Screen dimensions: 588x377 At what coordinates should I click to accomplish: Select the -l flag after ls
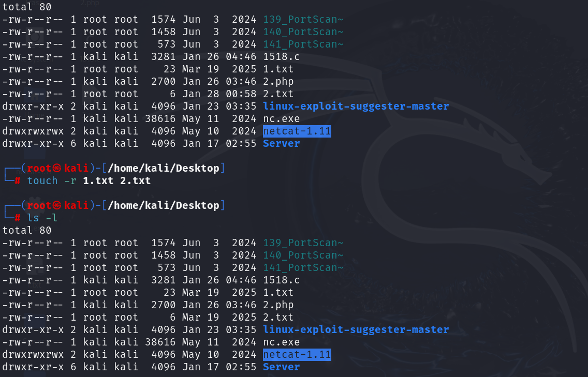tap(51, 218)
